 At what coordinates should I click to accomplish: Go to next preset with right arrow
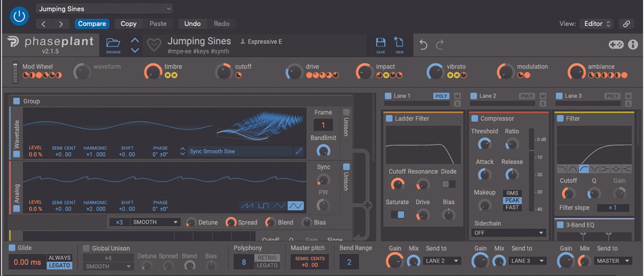[61, 24]
